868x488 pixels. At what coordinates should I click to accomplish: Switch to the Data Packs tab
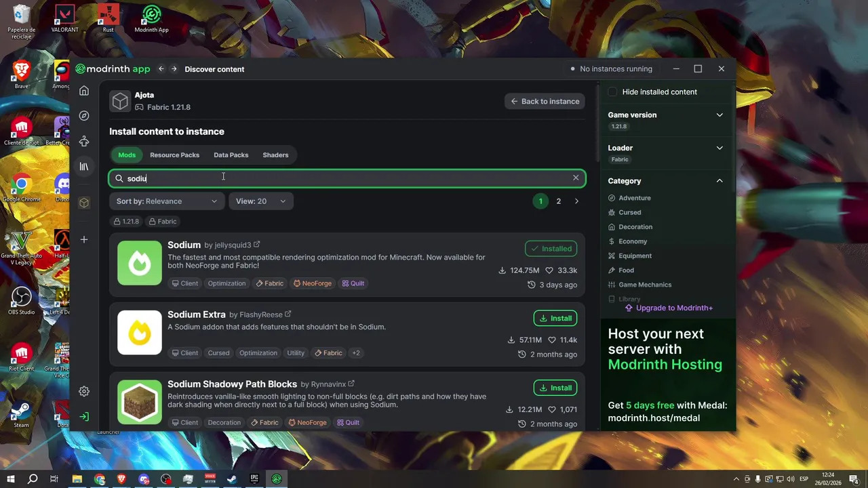(x=231, y=155)
